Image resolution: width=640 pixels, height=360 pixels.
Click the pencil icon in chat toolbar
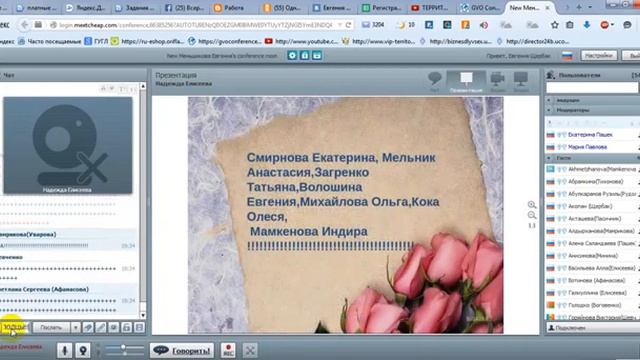[101, 327]
